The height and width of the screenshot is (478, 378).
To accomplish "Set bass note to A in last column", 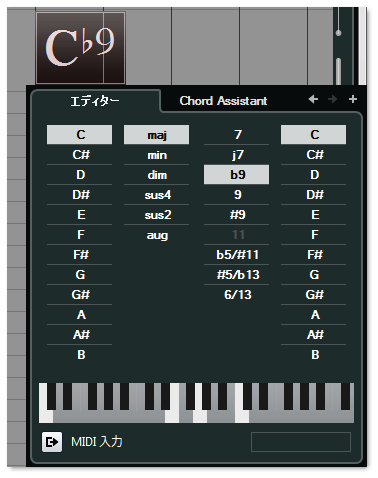I will click(x=313, y=315).
